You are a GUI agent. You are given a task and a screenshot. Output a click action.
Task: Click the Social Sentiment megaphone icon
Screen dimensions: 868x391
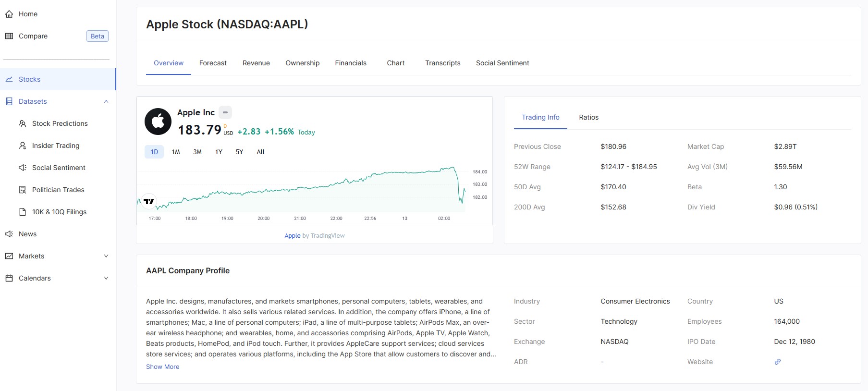click(23, 168)
